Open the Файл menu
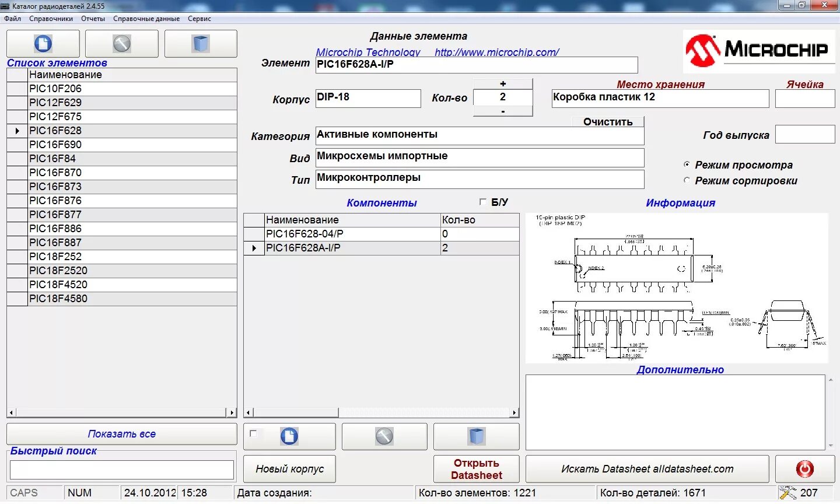The height and width of the screenshot is (504, 840). [x=12, y=19]
